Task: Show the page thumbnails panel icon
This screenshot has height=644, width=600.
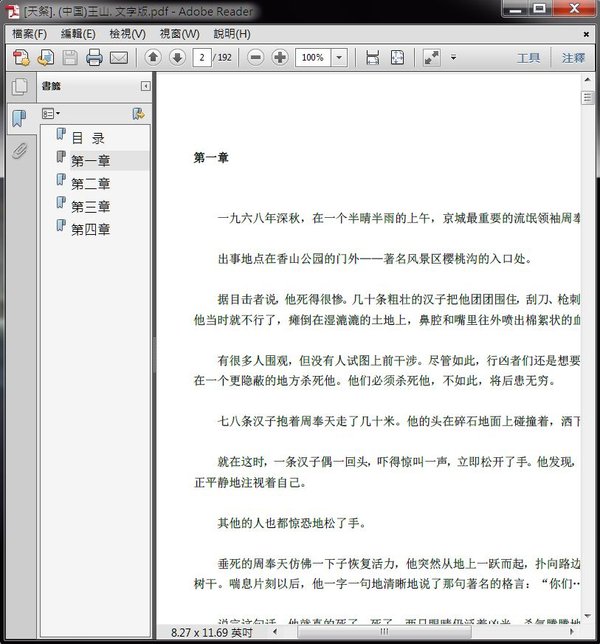Action: [x=20, y=87]
